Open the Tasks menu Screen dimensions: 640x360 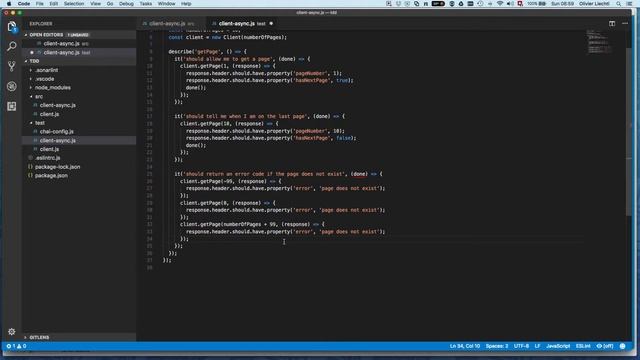[146, 4]
